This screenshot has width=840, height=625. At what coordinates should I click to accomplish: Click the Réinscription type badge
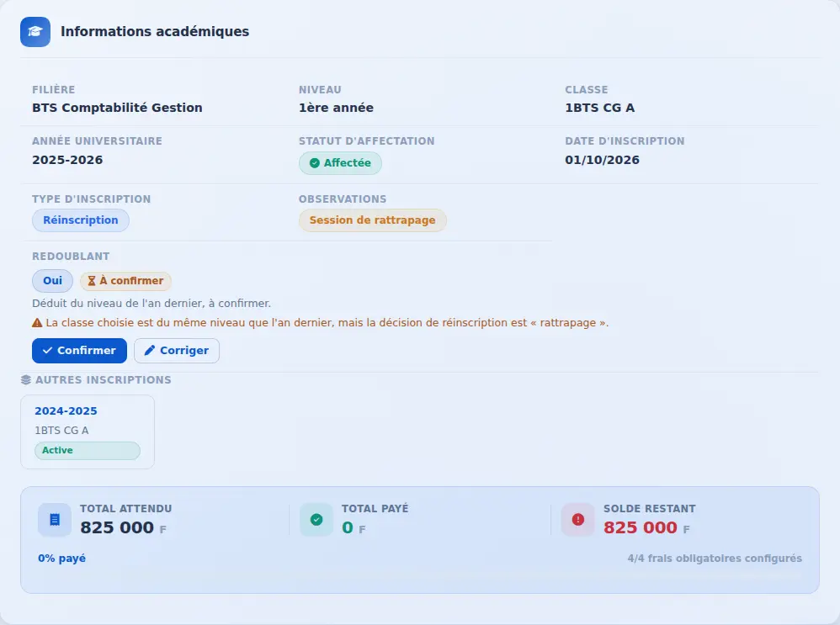click(x=80, y=220)
